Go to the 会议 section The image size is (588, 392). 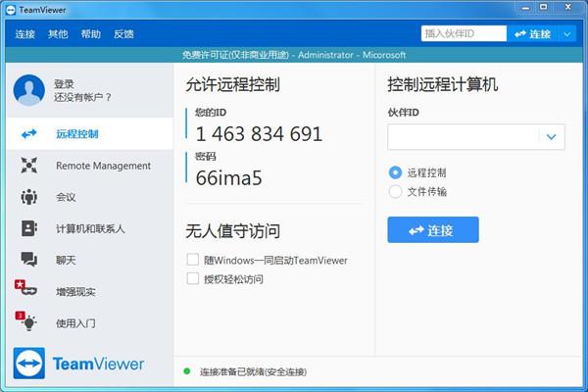[89, 197]
